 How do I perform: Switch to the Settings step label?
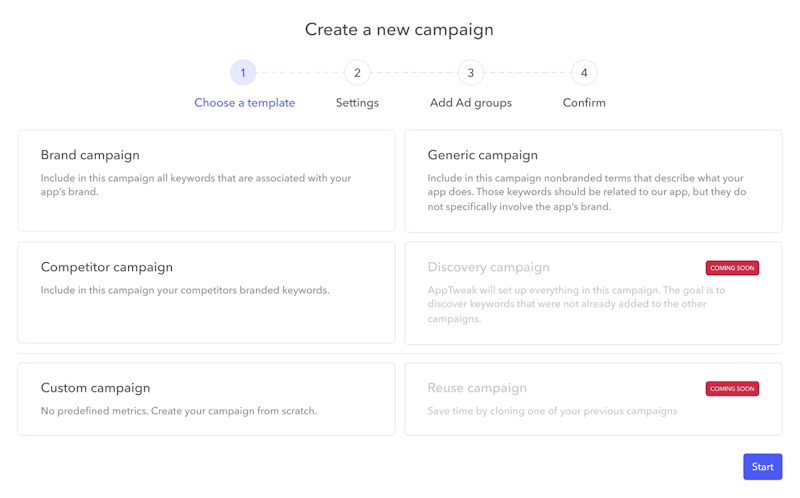357,103
